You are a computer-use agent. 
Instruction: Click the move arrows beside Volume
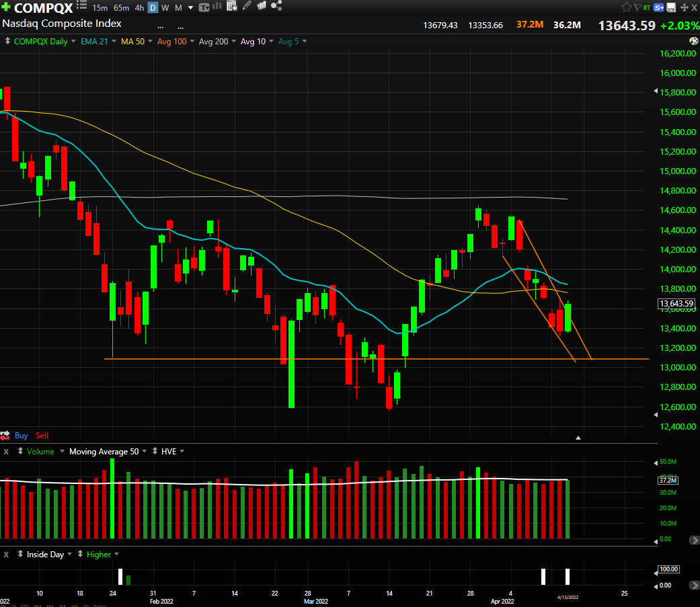(21, 451)
